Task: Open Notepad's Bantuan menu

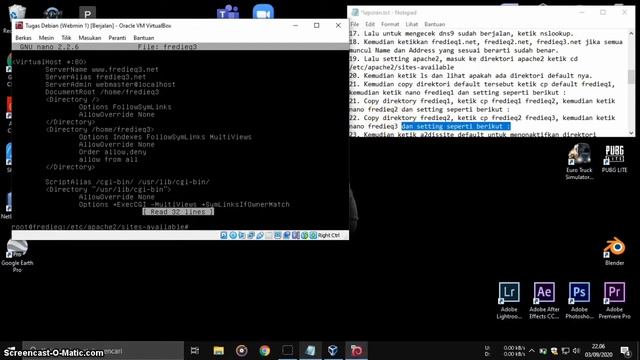Action: pyautogui.click(x=435, y=24)
